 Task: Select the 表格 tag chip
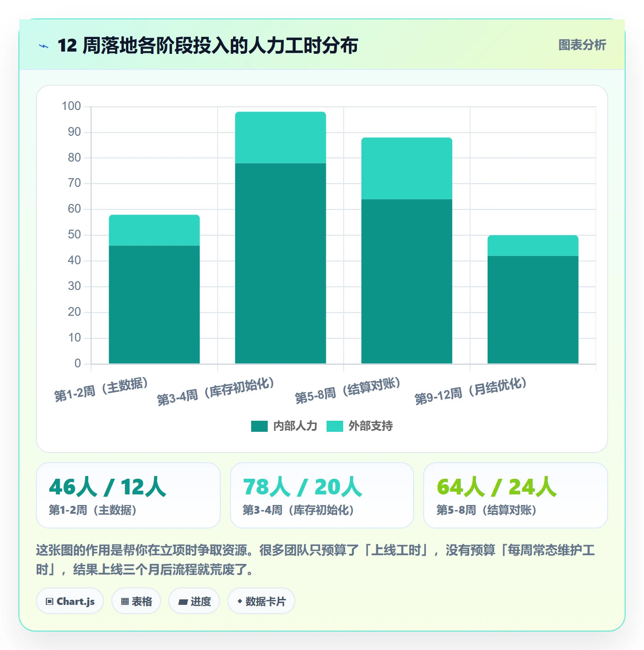click(136, 601)
